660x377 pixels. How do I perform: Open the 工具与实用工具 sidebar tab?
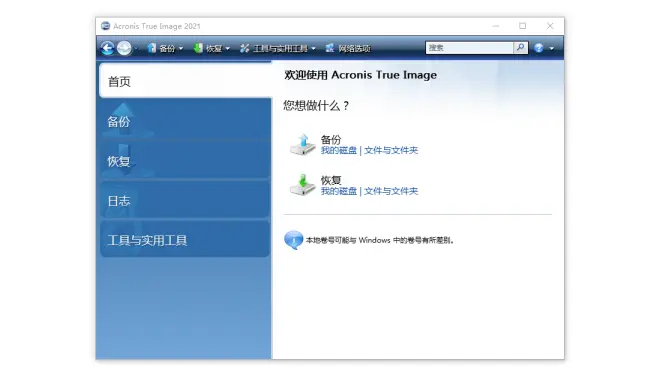point(185,240)
